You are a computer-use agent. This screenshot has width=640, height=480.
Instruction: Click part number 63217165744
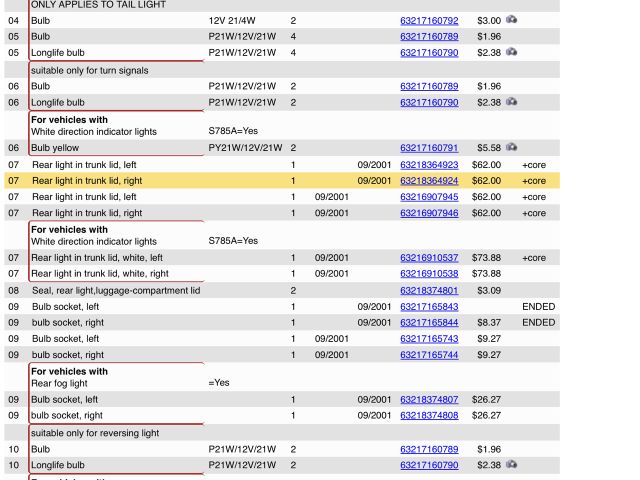pos(429,355)
